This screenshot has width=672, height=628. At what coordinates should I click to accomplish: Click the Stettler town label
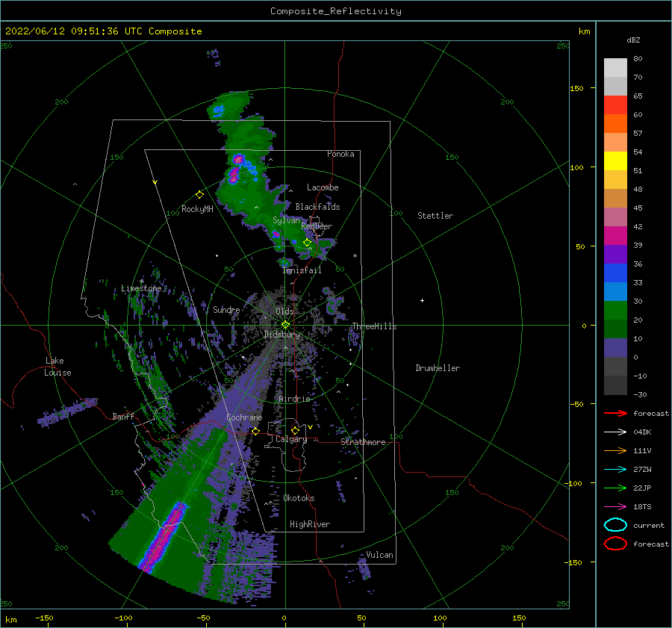(x=435, y=216)
